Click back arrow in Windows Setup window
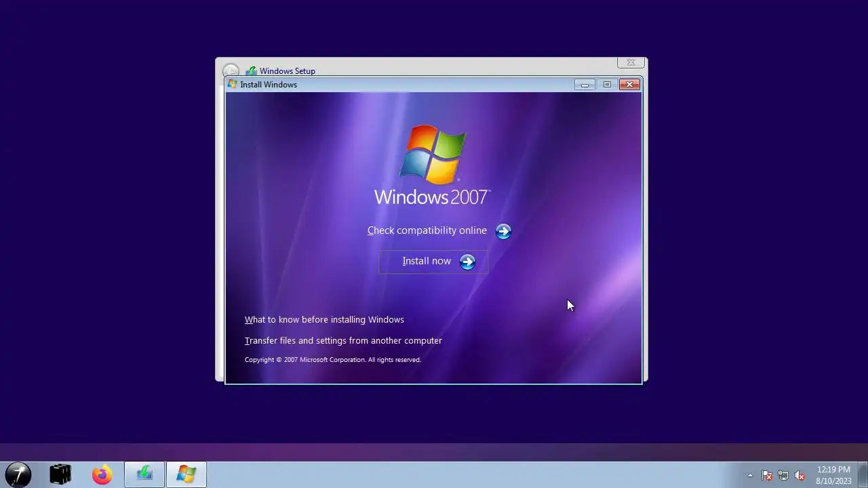Screen dimensions: 868x488 231,70
